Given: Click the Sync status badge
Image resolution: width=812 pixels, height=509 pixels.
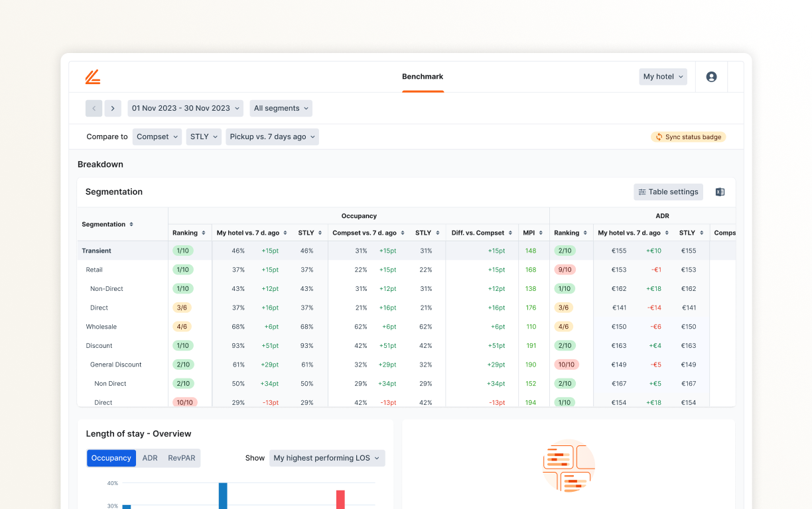Looking at the screenshot, I should [x=688, y=137].
